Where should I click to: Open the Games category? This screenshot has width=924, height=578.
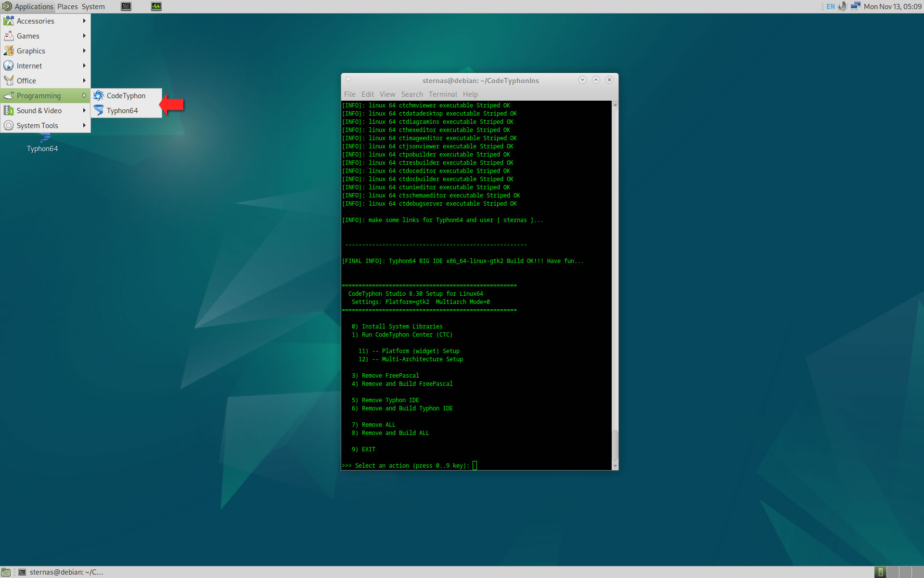tap(45, 36)
